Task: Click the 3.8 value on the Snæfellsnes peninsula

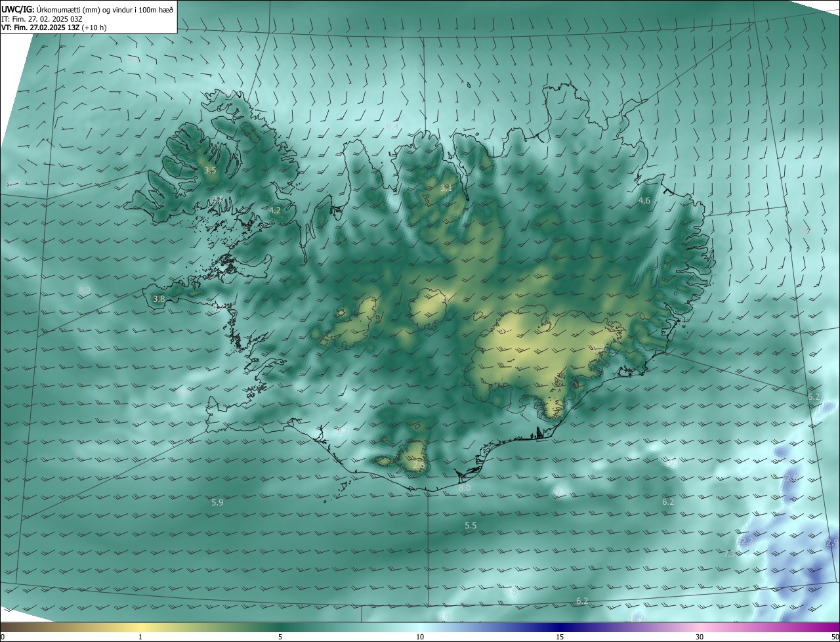Action: [159, 299]
